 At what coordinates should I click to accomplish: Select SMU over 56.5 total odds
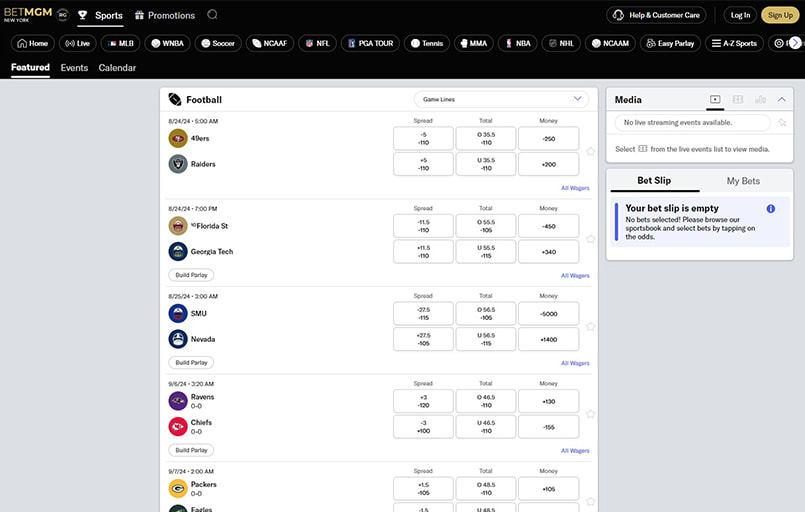486,314
